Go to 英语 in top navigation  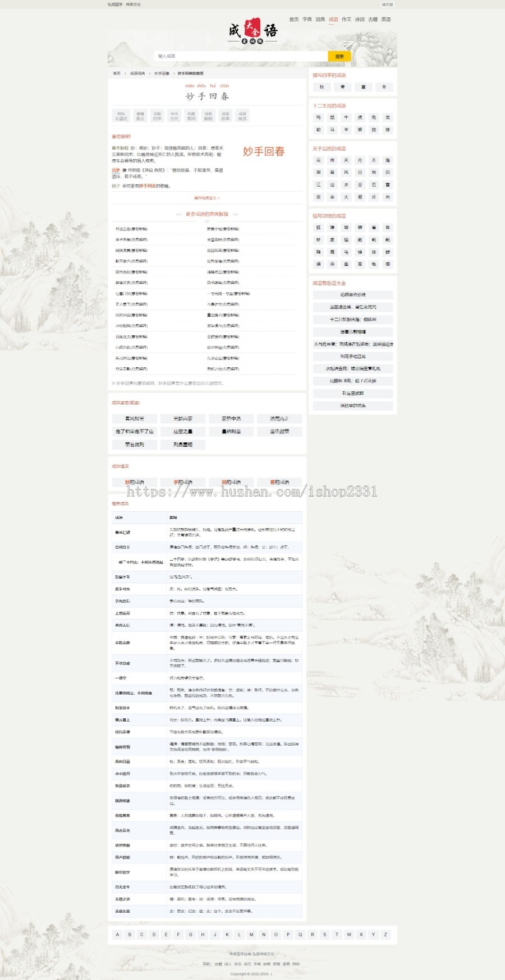(x=386, y=20)
